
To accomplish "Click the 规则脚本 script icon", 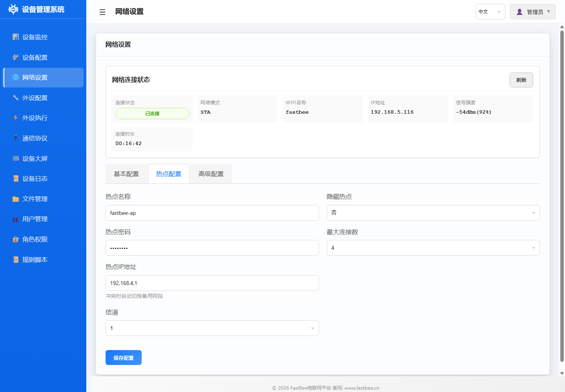I will point(16,260).
